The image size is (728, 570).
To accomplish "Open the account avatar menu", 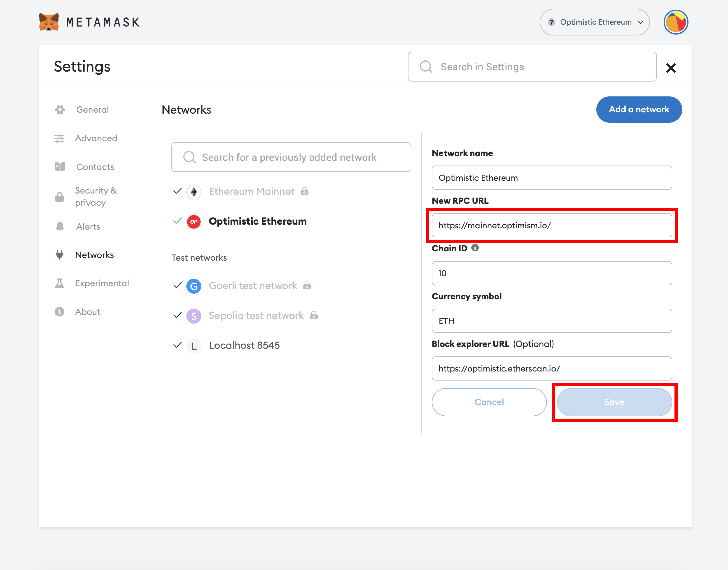I will (x=676, y=22).
